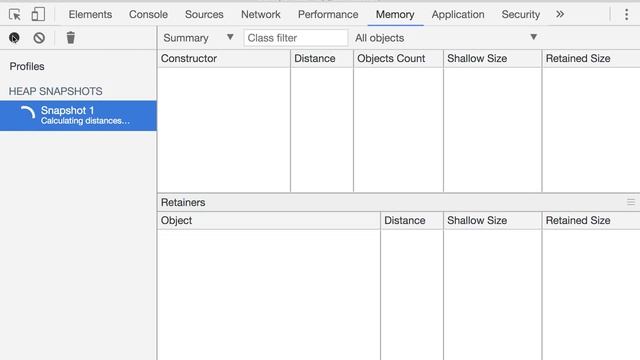Screen dimensions: 640x360
Task: Open the Application tab
Action: 458,14
